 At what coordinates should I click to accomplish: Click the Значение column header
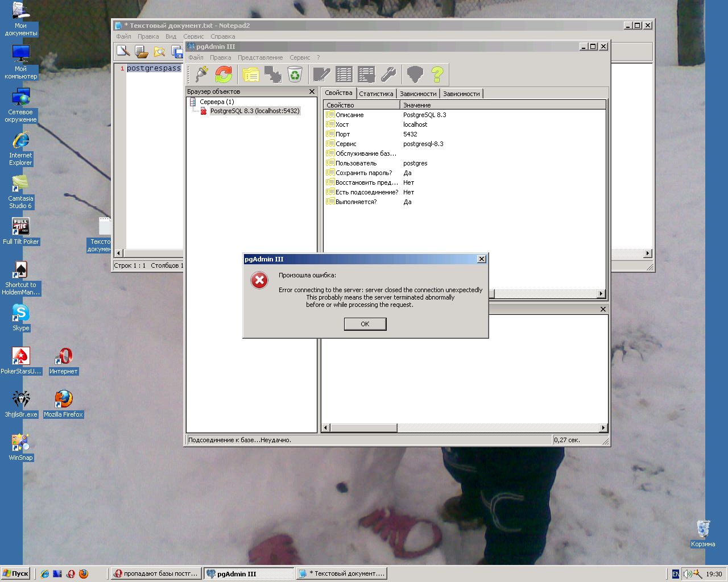pos(503,105)
